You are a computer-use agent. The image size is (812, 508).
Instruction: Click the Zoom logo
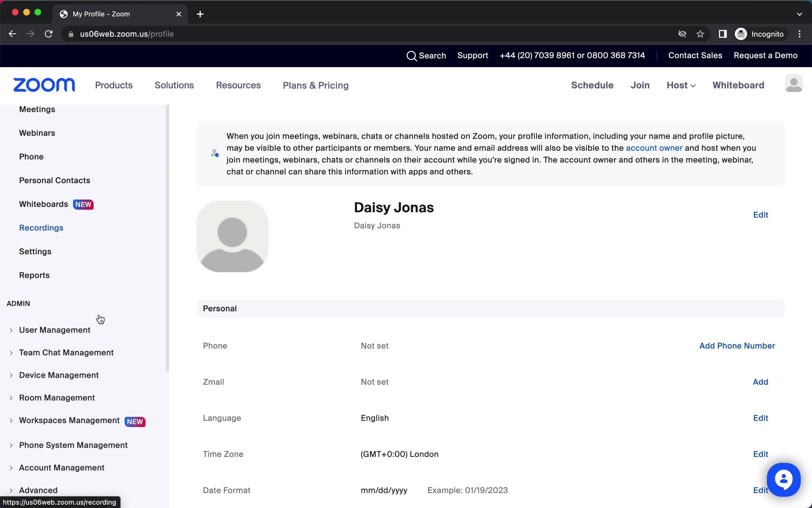[44, 85]
